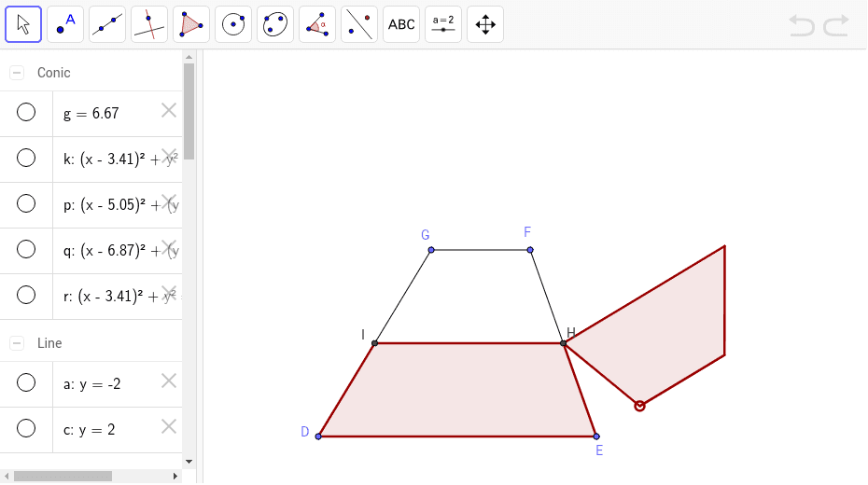Click point G on the trapezoid
The image size is (868, 485).
coord(431,250)
